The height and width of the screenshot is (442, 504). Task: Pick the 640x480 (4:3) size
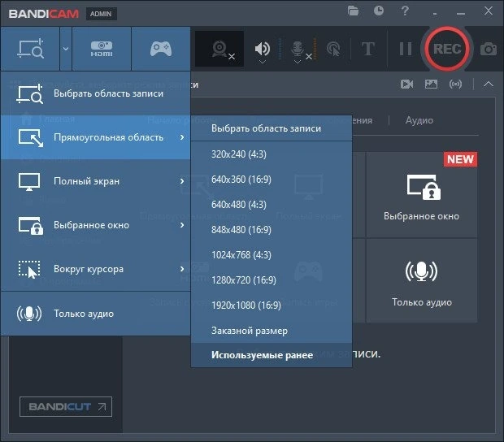pos(272,205)
